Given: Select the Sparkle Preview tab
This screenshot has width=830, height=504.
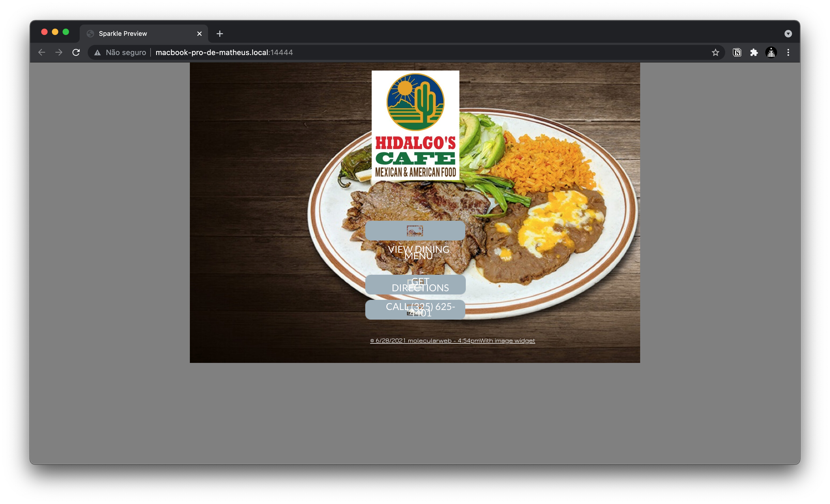Looking at the screenshot, I should coord(144,34).
